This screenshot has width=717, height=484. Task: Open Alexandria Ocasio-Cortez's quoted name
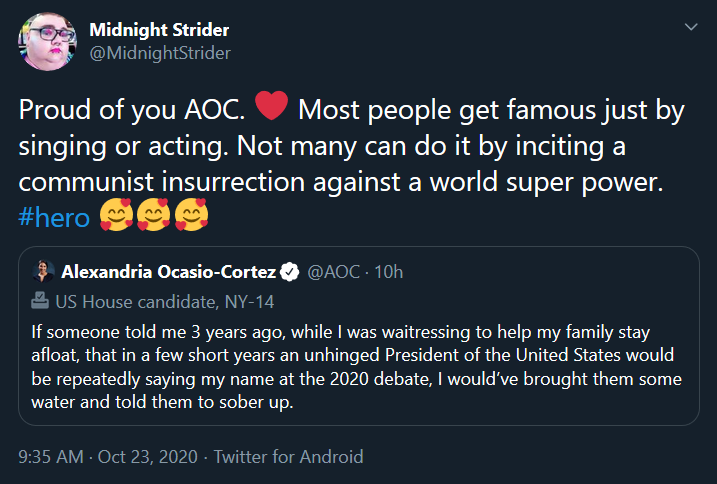coord(168,271)
